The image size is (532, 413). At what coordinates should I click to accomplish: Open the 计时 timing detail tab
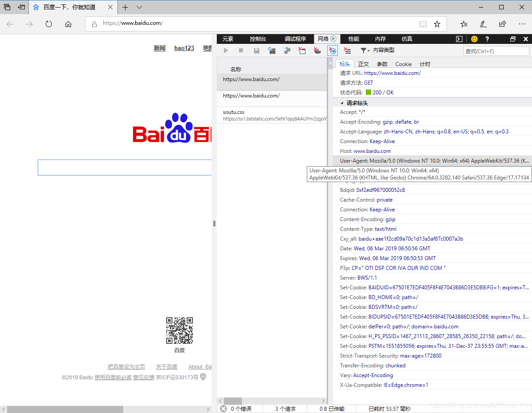coord(425,64)
